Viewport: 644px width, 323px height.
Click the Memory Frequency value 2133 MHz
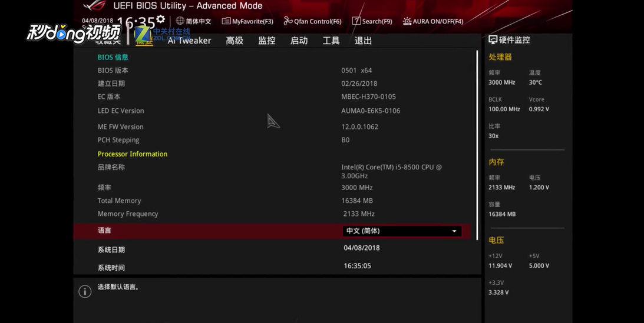pos(359,214)
